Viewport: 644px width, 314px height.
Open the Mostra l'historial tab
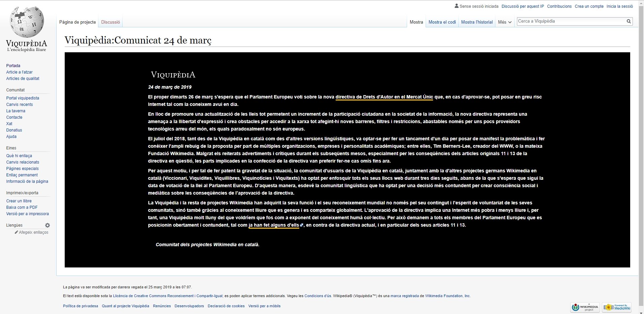tap(477, 22)
